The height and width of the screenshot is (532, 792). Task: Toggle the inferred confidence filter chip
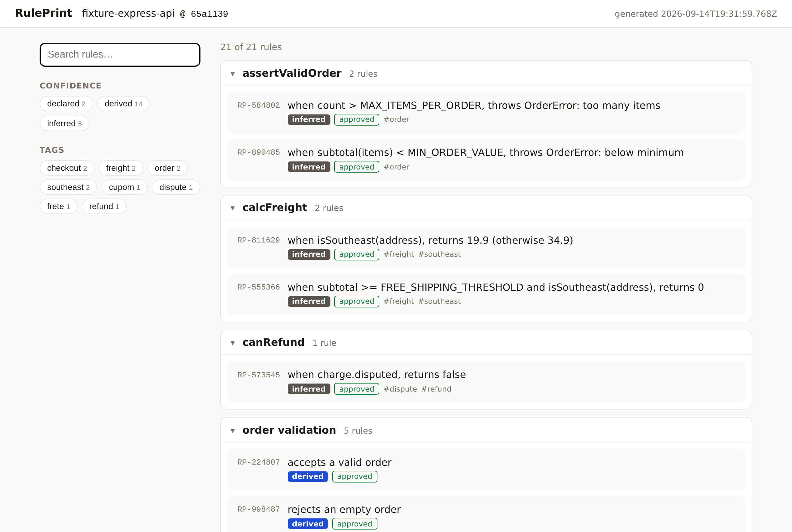tap(64, 123)
